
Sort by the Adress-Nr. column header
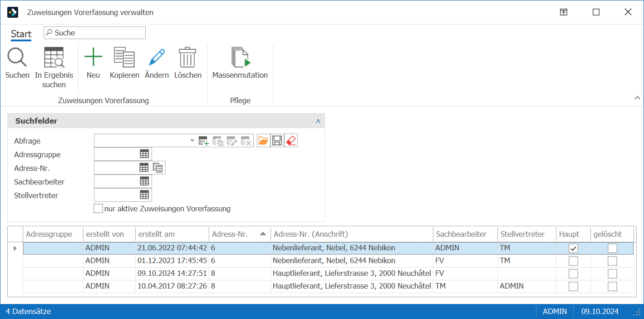240,234
